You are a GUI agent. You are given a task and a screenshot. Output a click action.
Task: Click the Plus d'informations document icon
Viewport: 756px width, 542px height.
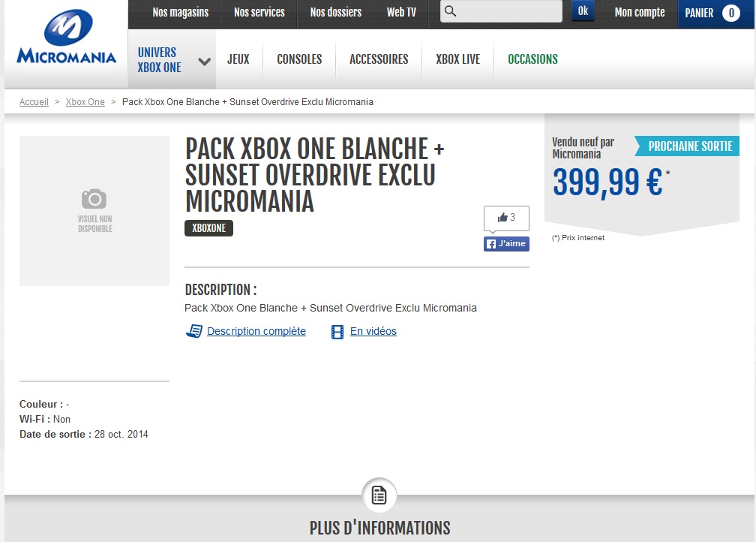click(379, 495)
